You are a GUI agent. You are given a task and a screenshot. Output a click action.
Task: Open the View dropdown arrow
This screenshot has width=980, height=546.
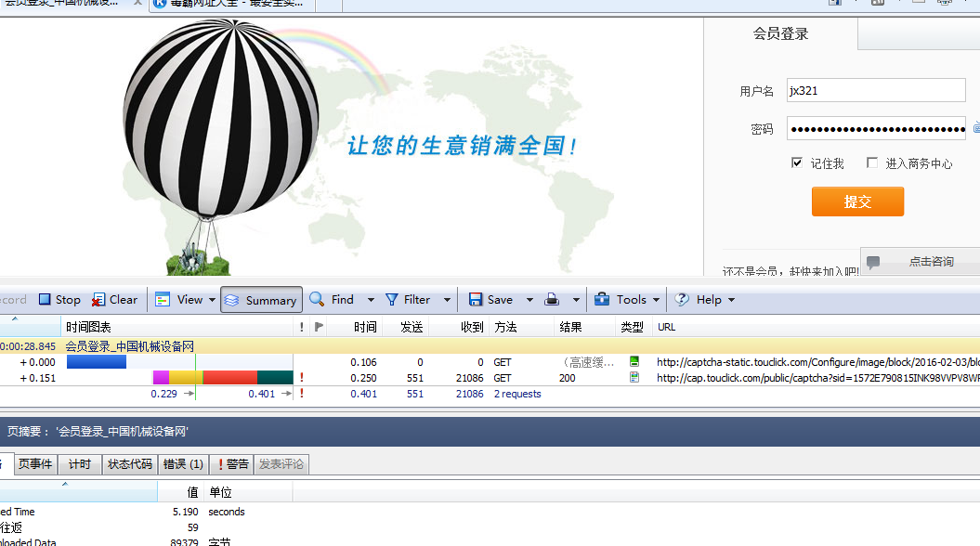coord(211,299)
